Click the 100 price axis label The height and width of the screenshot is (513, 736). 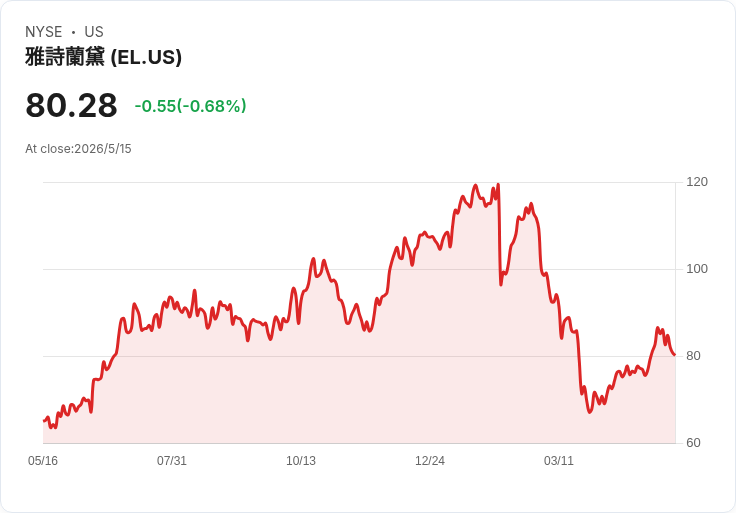(x=697, y=269)
